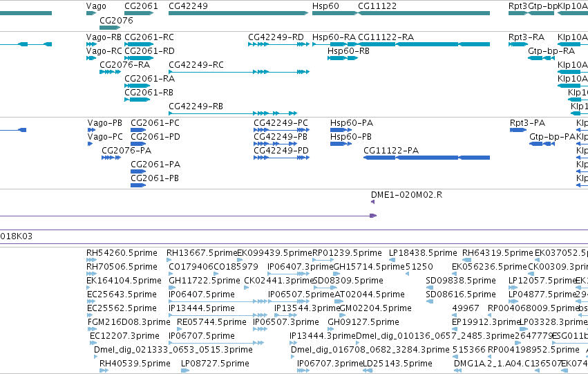588x374 pixels.
Task: Open the Vago-RC transcript label
Action: [104, 51]
